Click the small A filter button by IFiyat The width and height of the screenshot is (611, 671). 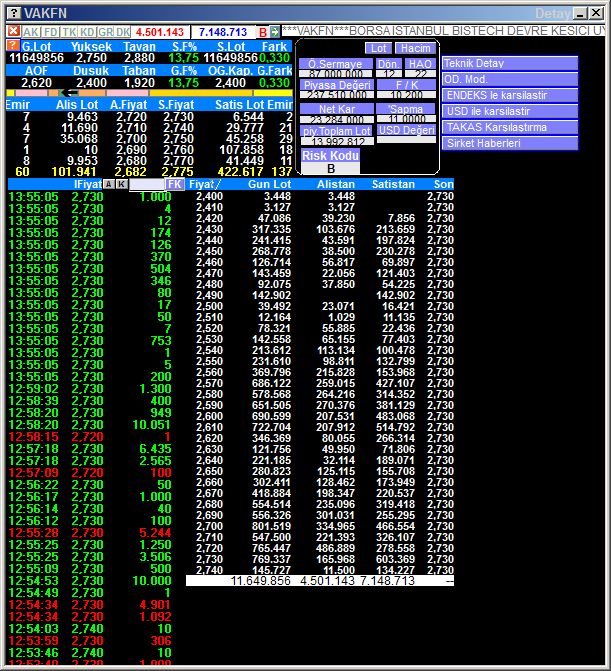[x=109, y=184]
